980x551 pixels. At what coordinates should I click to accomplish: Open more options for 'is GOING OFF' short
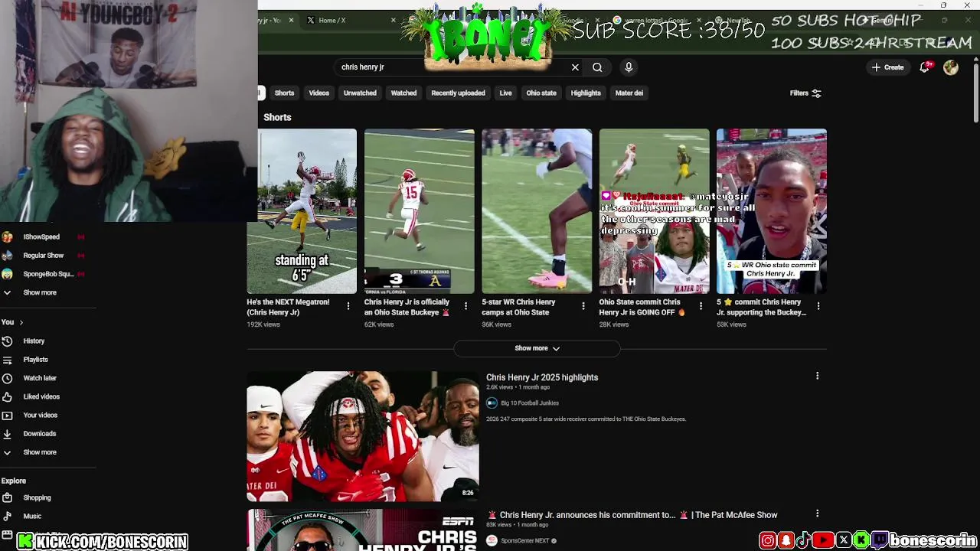tap(701, 306)
